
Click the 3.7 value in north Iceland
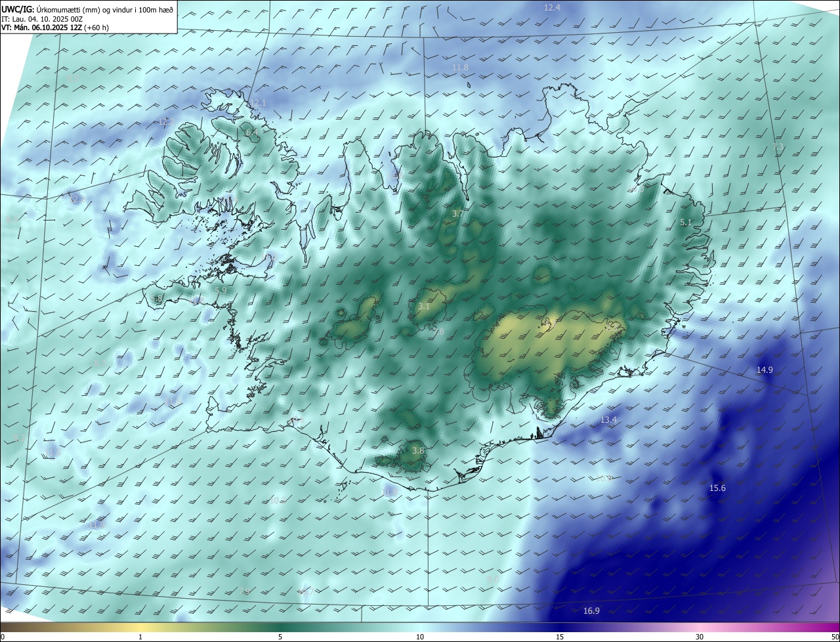458,214
